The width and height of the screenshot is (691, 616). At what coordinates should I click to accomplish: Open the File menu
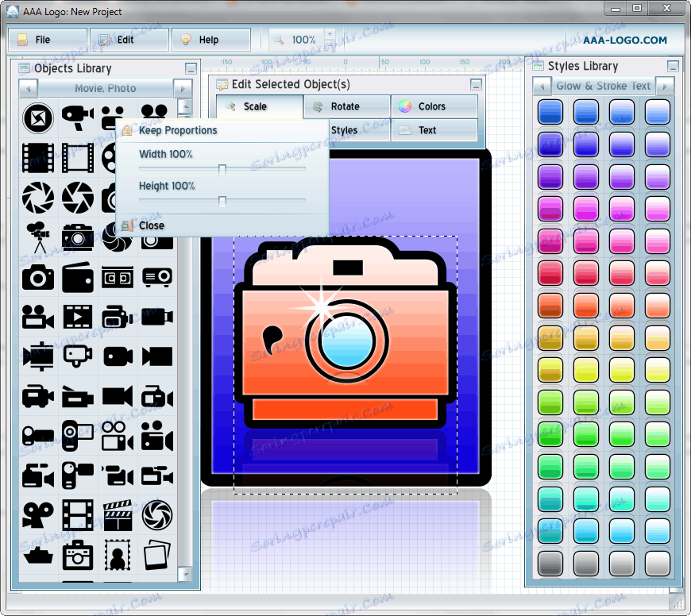(48, 40)
